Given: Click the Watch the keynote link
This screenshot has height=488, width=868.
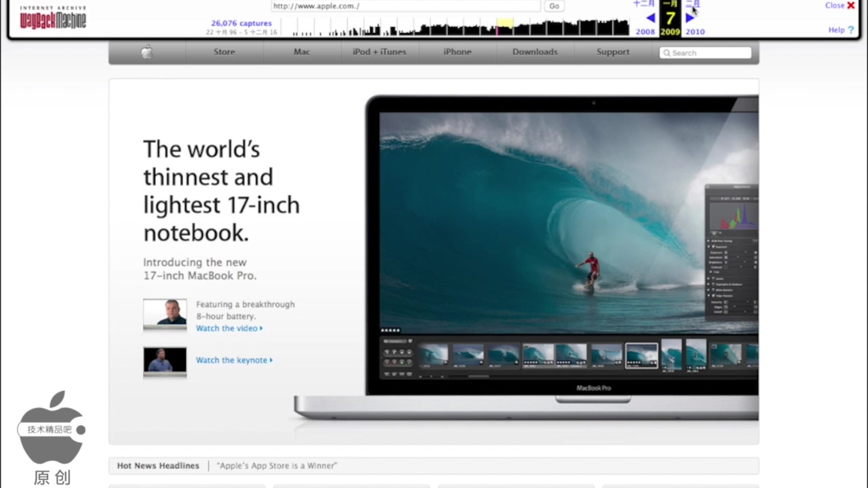Looking at the screenshot, I should coord(234,360).
